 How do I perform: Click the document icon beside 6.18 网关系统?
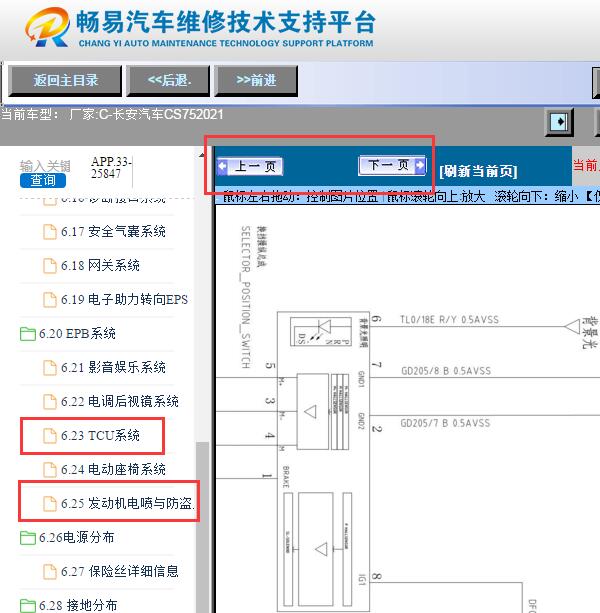point(50,265)
